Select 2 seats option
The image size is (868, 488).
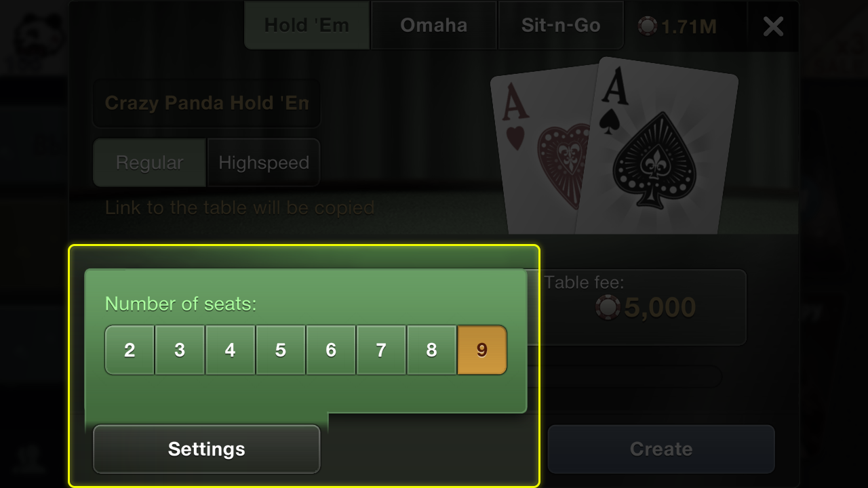click(130, 350)
